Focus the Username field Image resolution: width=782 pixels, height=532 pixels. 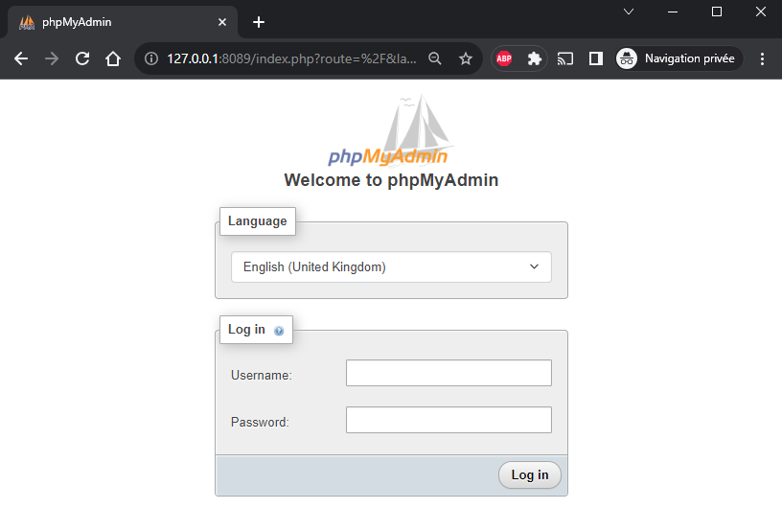point(448,373)
